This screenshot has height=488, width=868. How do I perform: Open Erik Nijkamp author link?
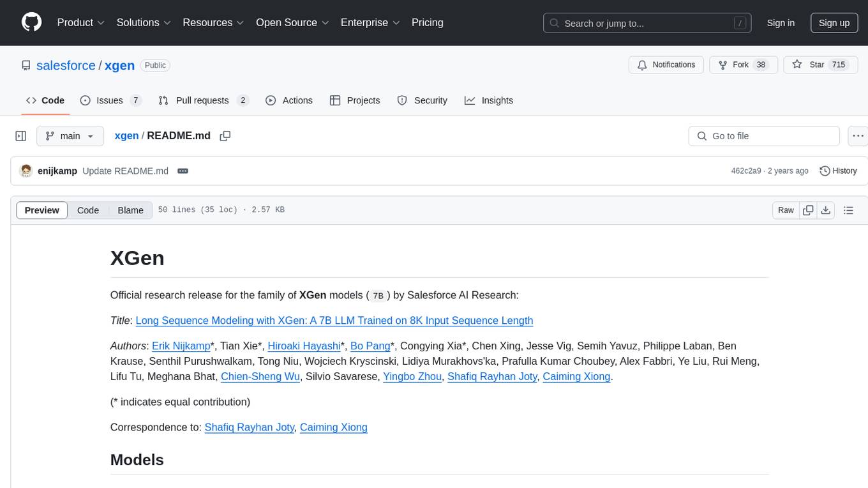click(181, 346)
